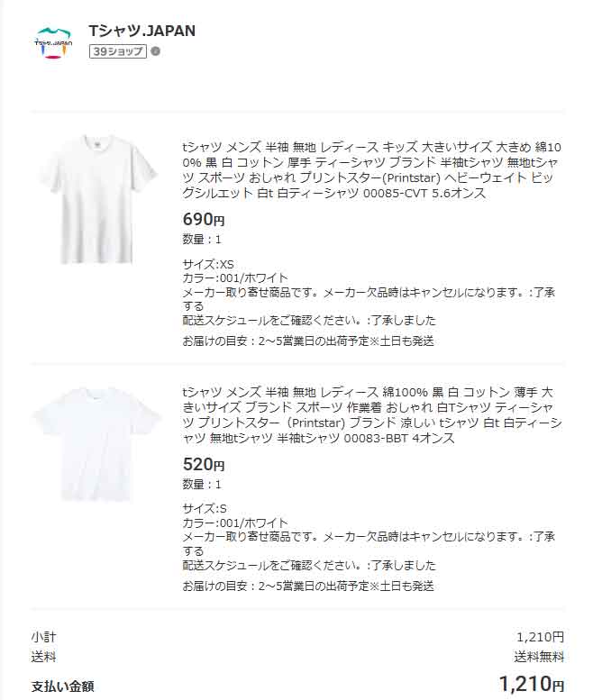
Task: Open the Tシャツ.JAPAN shop name link
Action: [x=142, y=31]
